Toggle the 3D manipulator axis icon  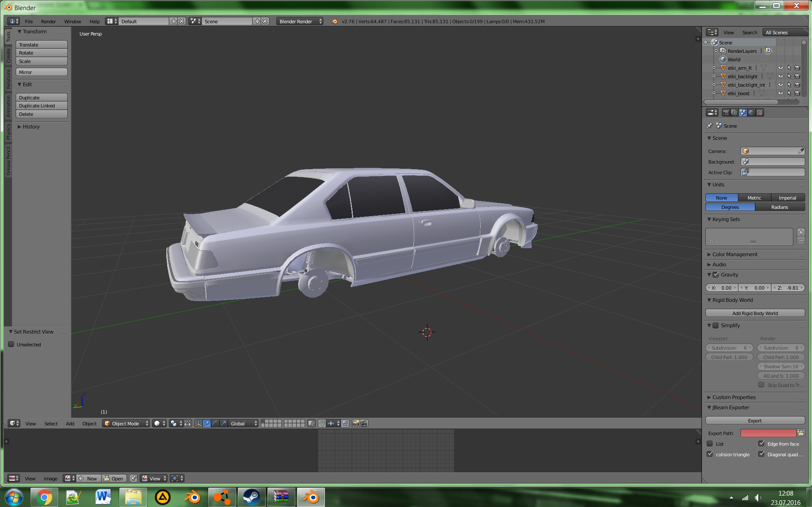coord(198,423)
